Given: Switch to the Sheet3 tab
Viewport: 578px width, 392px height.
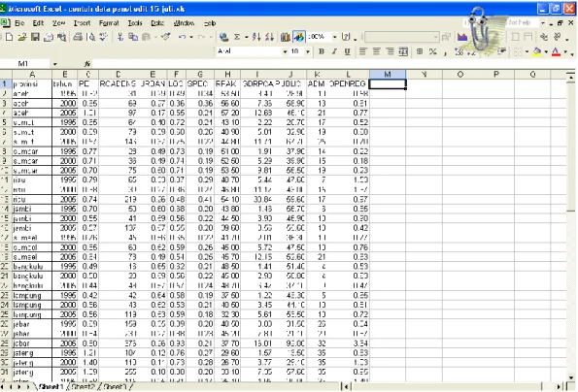Looking at the screenshot, I should pos(115,386).
